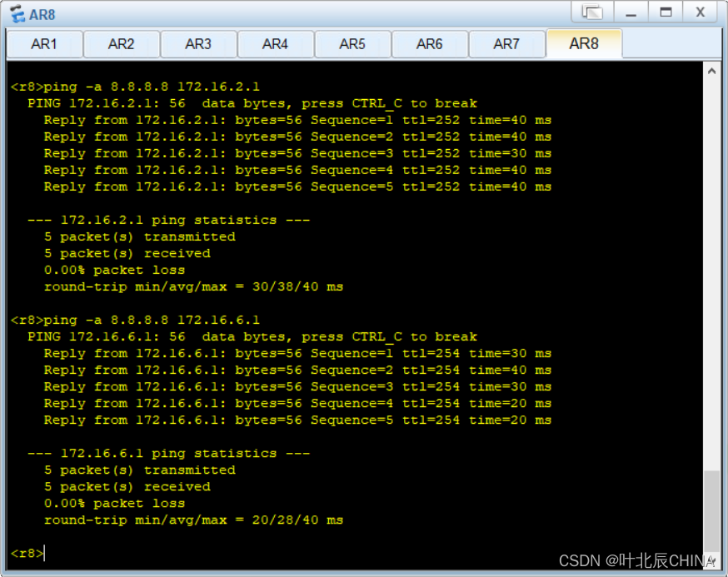The image size is (728, 577).
Task: Click 'round-trip min/avg/max = 30/38/40 ms'
Action: [x=193, y=287]
